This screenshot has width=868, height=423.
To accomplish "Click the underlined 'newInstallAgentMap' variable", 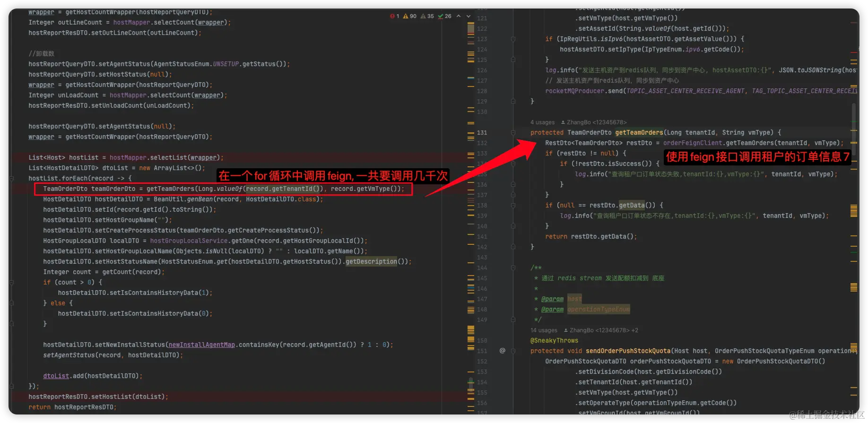I will (201, 345).
